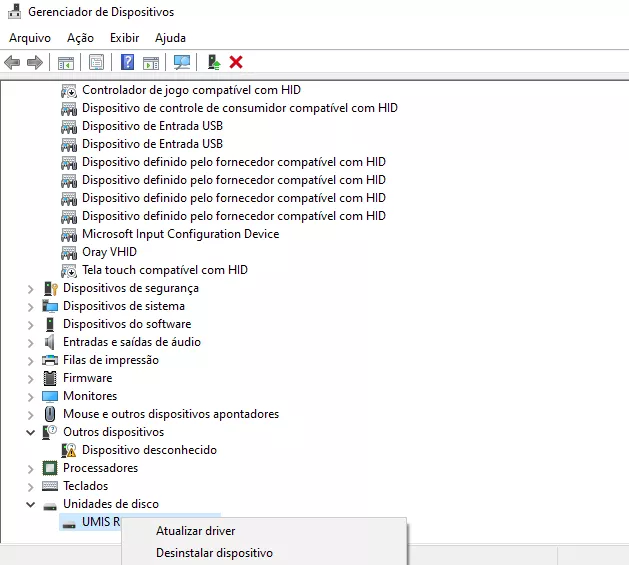Expand the Dispositivos do software category
Screen dimensions: 629x565
coord(30,325)
